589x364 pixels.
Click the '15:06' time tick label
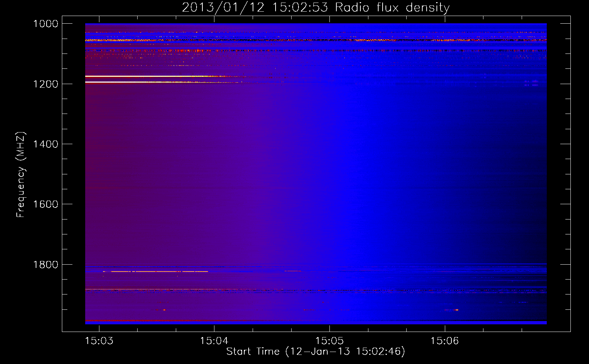click(444, 341)
